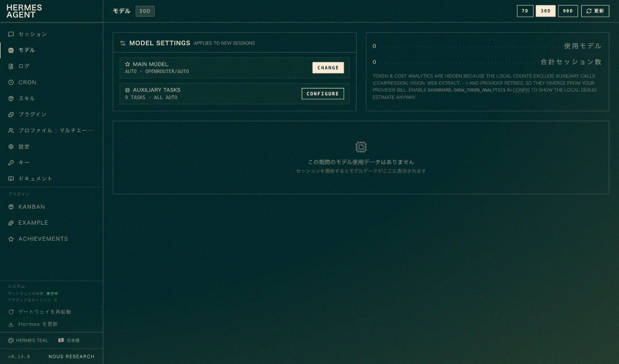Click the Japanese flag language icon
Screen dimensions: 619x364
(x=61, y=340)
